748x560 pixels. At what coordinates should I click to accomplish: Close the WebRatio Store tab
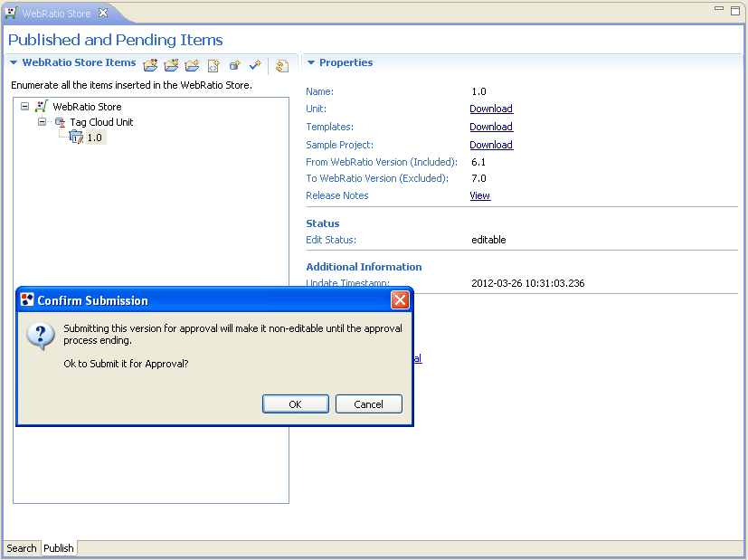pos(103,13)
